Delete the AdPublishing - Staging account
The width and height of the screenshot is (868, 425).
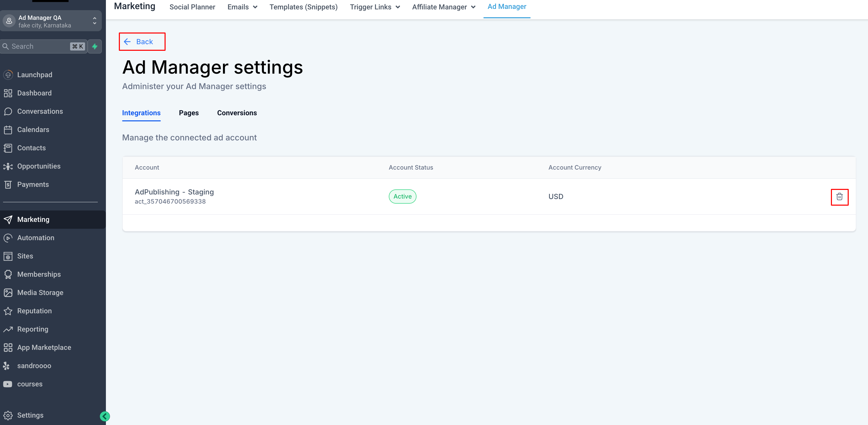click(x=839, y=197)
